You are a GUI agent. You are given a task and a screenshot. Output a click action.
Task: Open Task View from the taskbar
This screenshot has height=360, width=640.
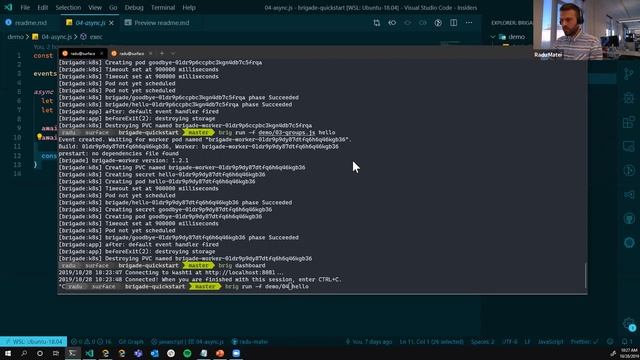[x=56, y=353]
